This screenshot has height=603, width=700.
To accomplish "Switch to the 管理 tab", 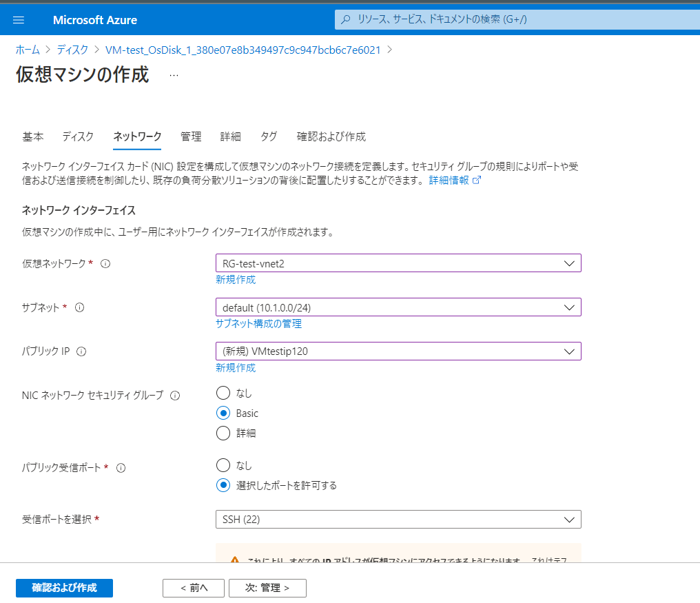I will (191, 136).
